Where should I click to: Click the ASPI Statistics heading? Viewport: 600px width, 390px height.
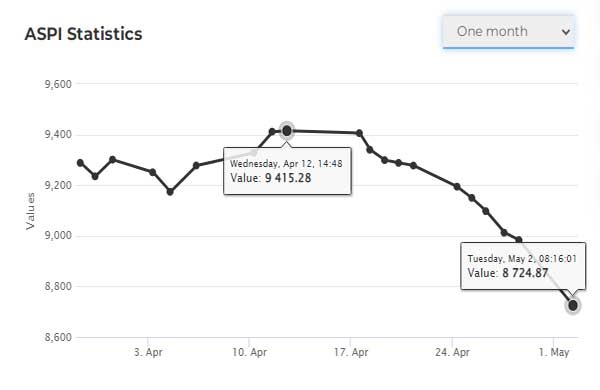pos(83,34)
